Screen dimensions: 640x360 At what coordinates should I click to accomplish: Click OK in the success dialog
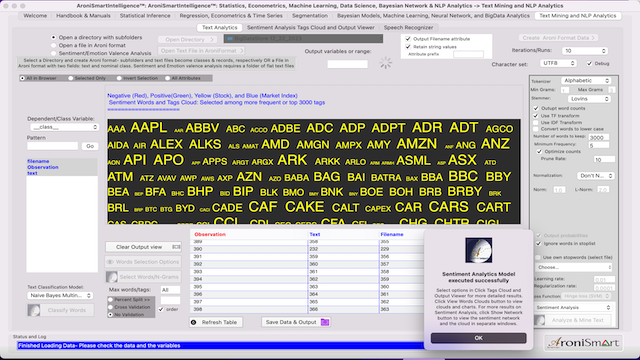tap(478, 338)
